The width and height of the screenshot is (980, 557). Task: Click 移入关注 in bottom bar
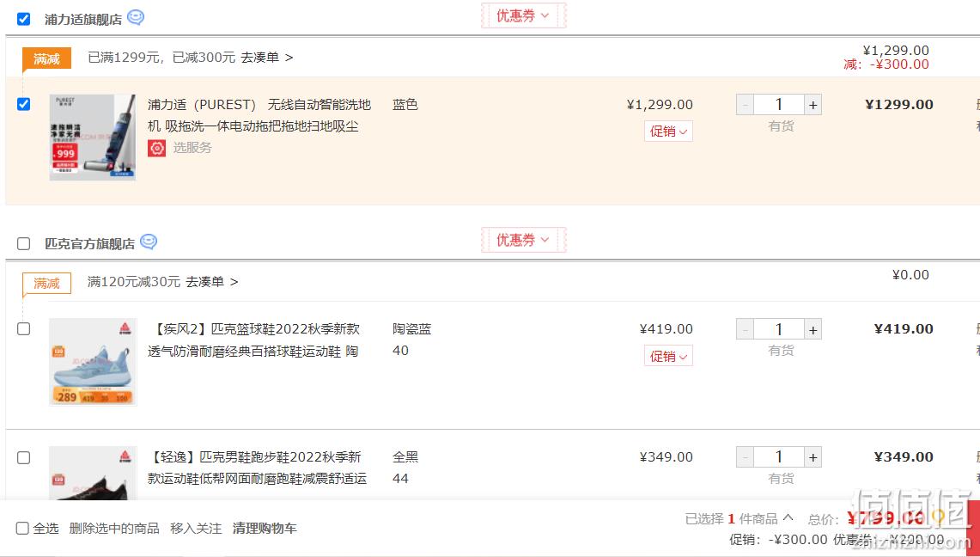click(196, 529)
